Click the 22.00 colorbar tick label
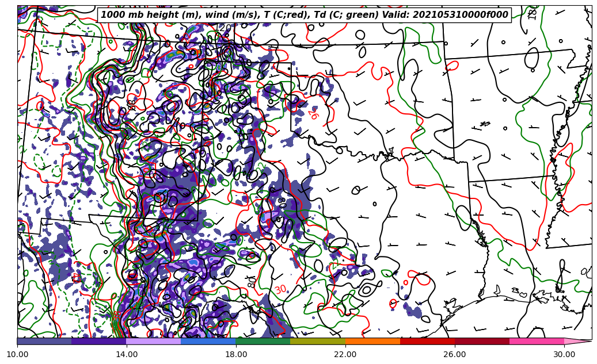This screenshot has height=364, width=597. coord(346,354)
